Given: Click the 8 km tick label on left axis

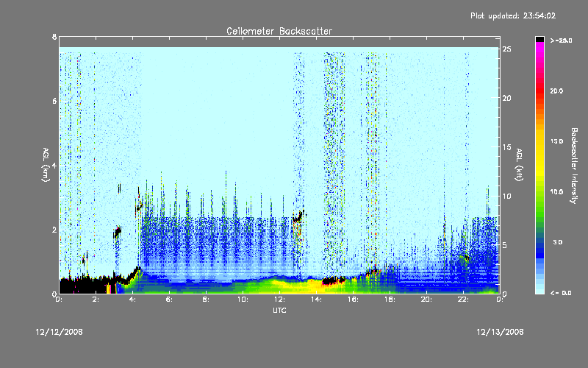Looking at the screenshot, I should (x=54, y=37).
